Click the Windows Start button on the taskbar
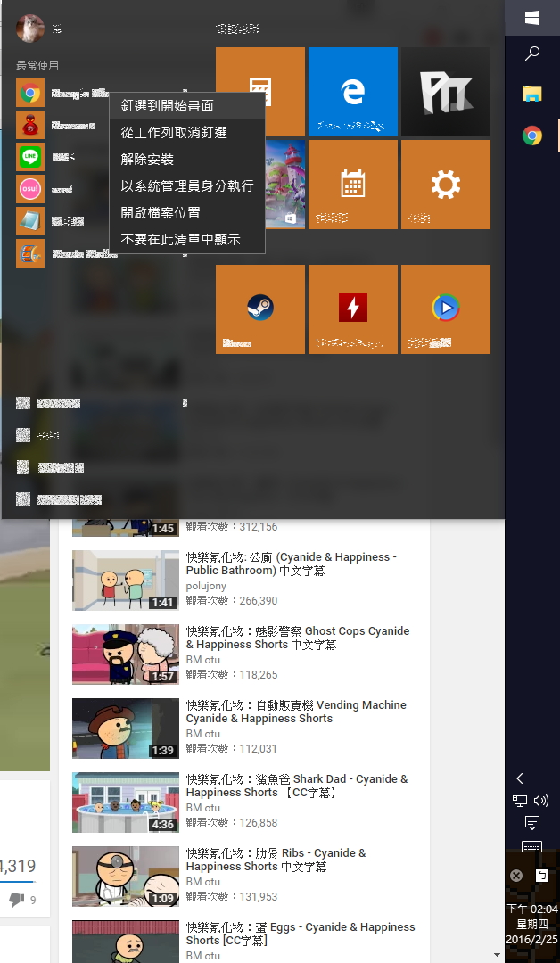The width and height of the screenshot is (560, 963). (532, 18)
